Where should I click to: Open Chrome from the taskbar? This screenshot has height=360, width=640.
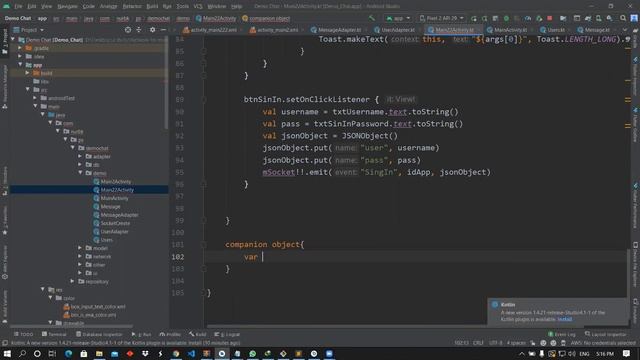[x=176, y=353]
